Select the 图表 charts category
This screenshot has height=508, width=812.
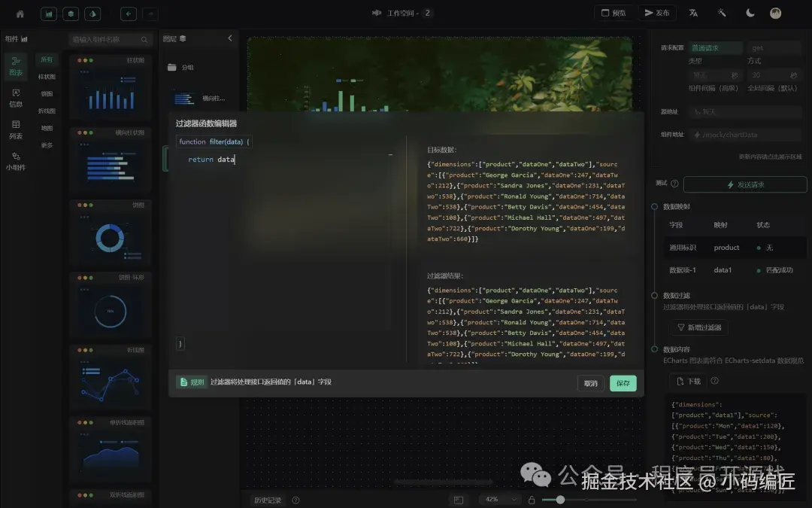pyautogui.click(x=16, y=66)
